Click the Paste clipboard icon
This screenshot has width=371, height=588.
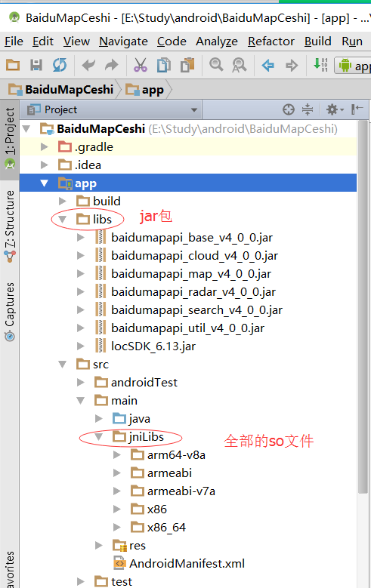[187, 65]
